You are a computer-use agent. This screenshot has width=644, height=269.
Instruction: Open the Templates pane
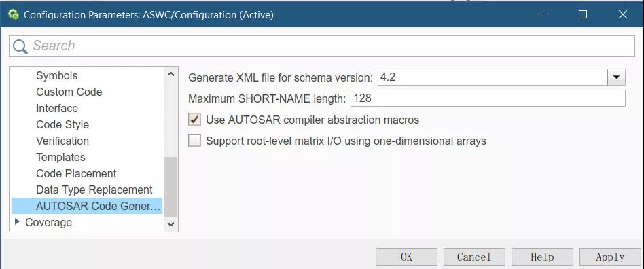coord(60,158)
